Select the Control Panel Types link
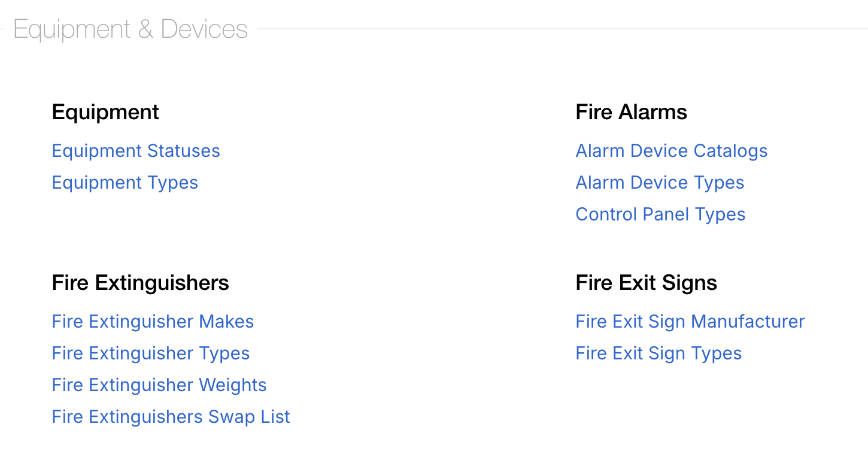Viewport: 868px width, 466px height. [660, 214]
